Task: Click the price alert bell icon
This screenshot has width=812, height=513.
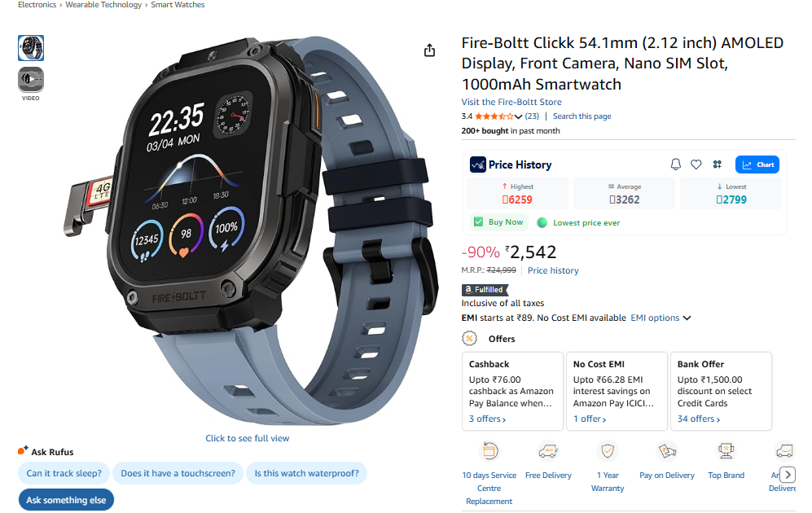Action: click(x=676, y=164)
